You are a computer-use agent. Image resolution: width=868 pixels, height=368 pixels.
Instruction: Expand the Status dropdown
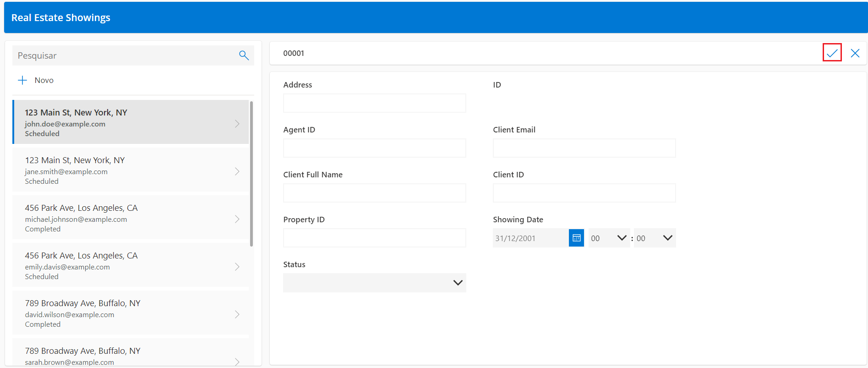click(374, 283)
